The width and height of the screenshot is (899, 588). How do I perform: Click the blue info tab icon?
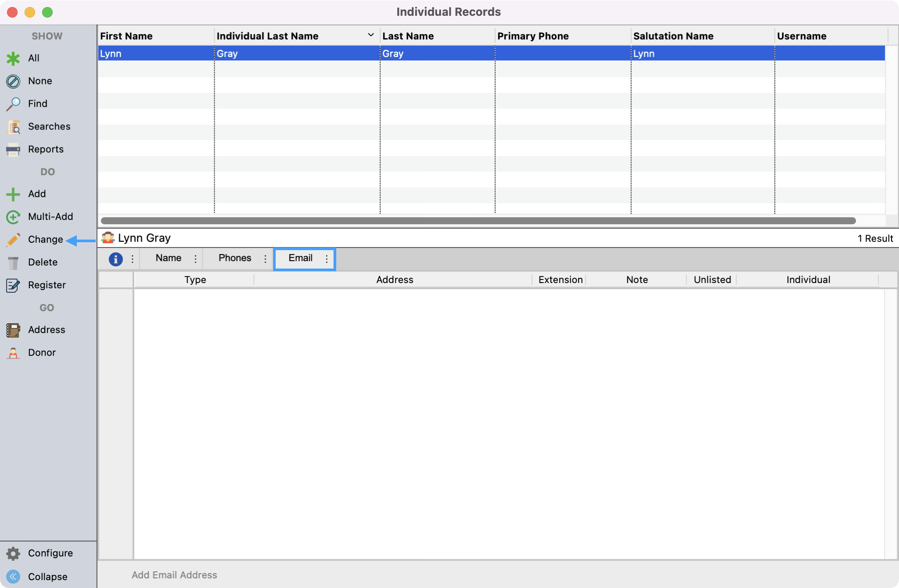pos(115,259)
